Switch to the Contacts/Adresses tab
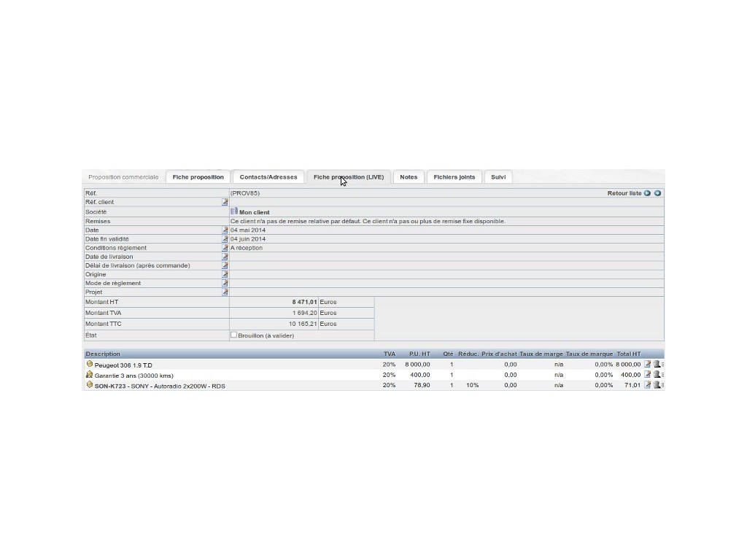Image resolution: width=747 pixels, height=560 pixels. click(268, 177)
